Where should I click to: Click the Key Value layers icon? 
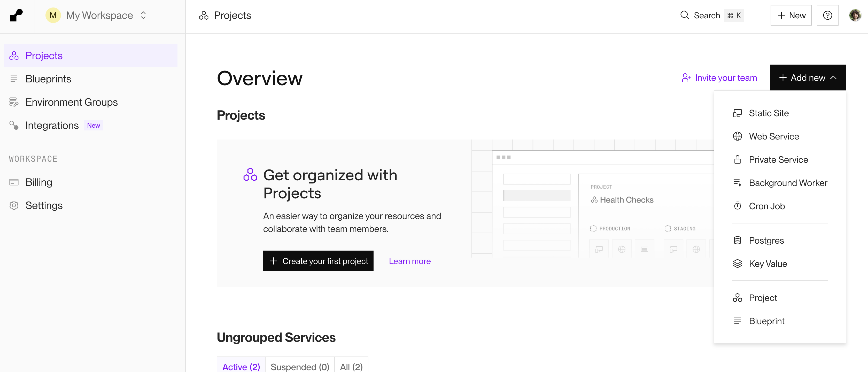click(737, 264)
